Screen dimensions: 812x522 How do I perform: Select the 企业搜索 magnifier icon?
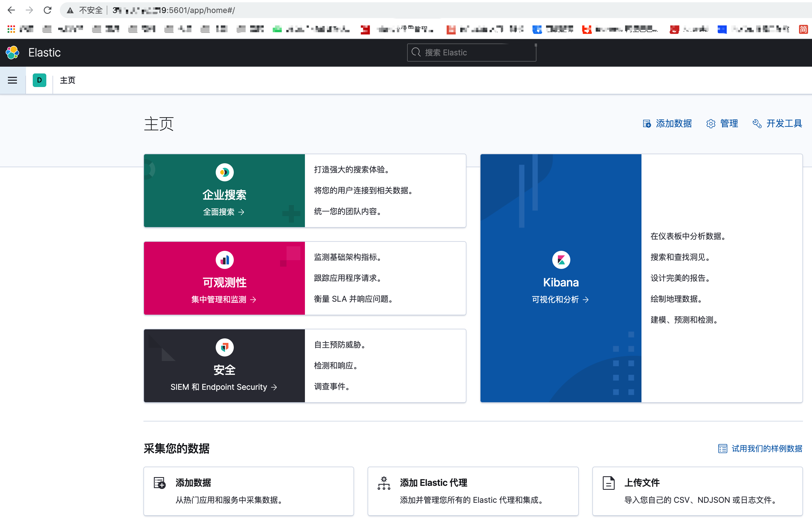pos(224,172)
